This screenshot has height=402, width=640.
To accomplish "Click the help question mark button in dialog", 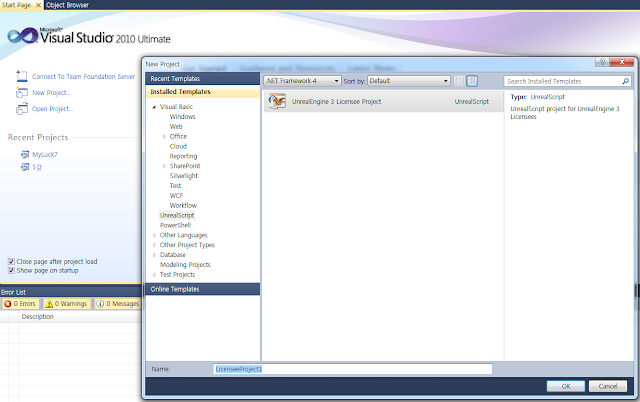I will (x=602, y=62).
